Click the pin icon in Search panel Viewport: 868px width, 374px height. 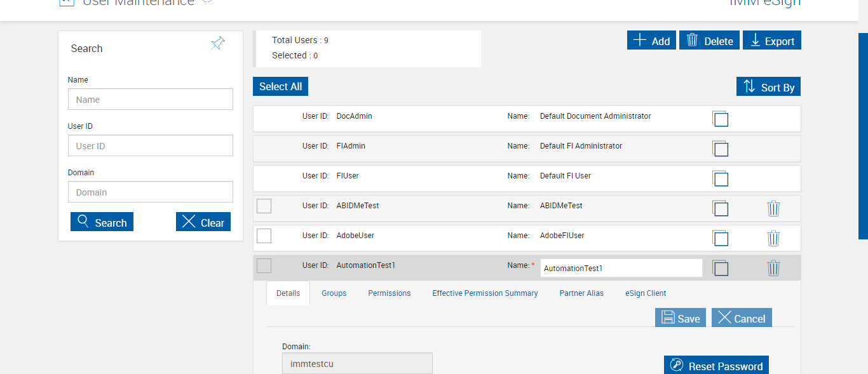[x=217, y=44]
